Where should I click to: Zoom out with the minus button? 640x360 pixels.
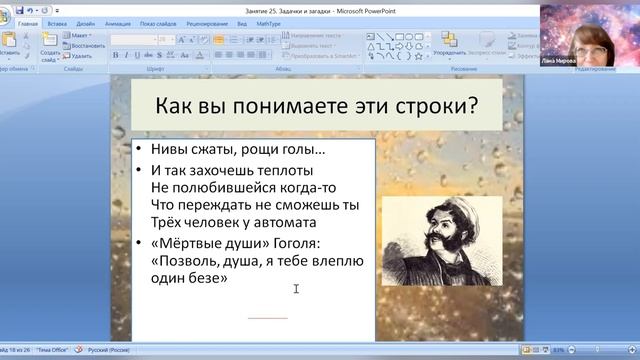[x=572, y=350]
